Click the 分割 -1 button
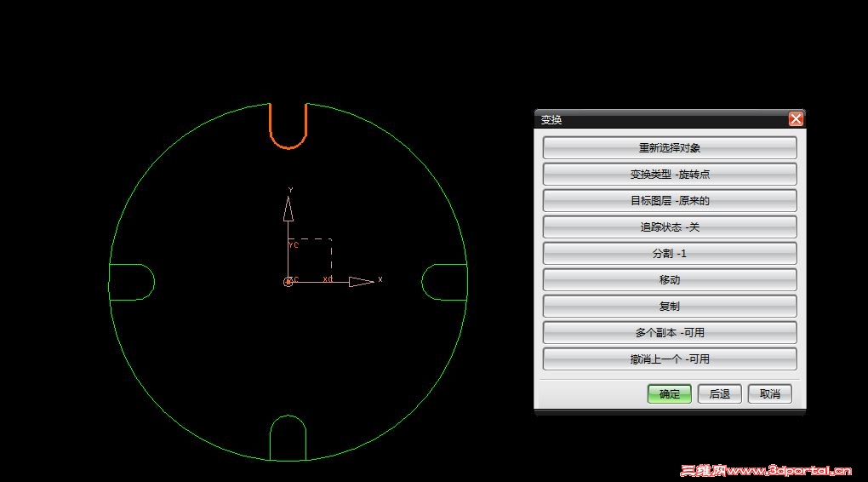Image resolution: width=868 pixels, height=482 pixels. (669, 253)
